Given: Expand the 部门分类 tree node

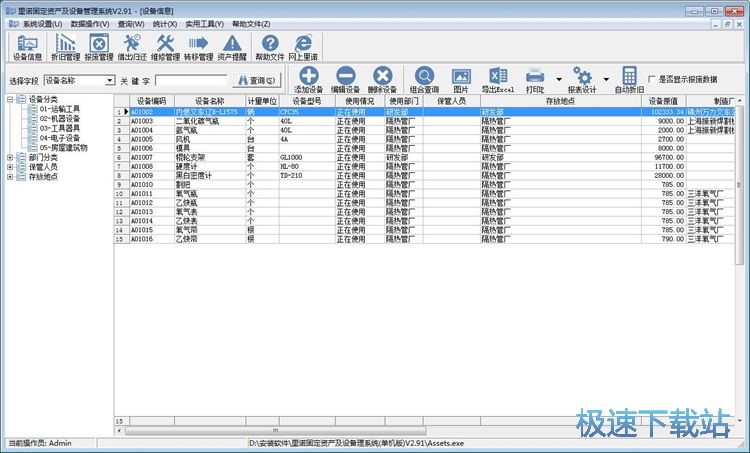Looking at the screenshot, I should [x=10, y=157].
